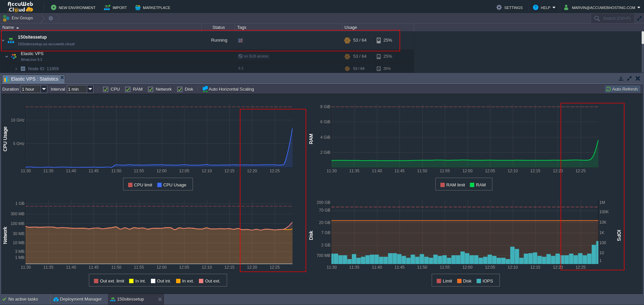Open Settings gear in top bar
Image resolution: width=644 pixels, height=305 pixels.
coord(499,7)
